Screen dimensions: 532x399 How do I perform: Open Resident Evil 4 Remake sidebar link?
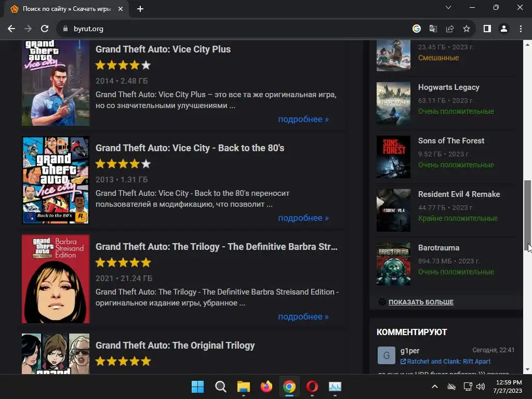tap(459, 194)
